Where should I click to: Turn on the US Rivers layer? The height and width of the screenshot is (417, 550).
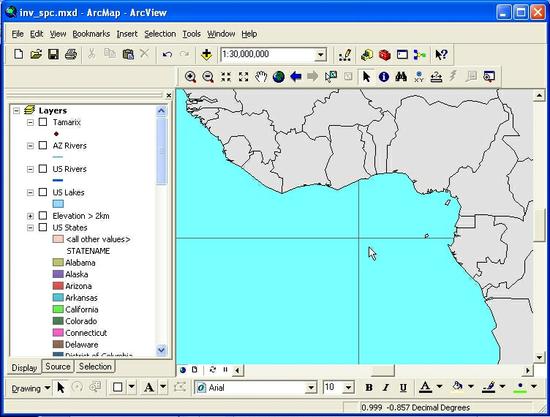pos(43,169)
